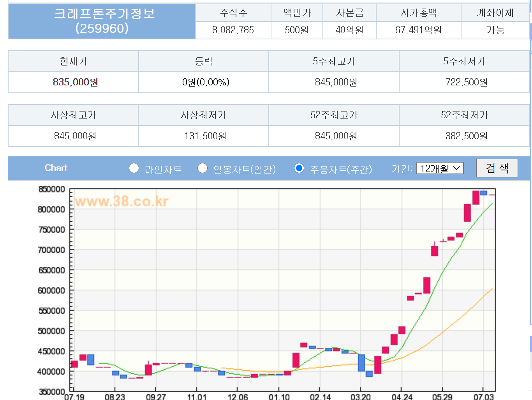Image resolution: width=532 pixels, height=400 pixels.
Task: Click the 07.19 date label on chart axis
Action: [74, 396]
